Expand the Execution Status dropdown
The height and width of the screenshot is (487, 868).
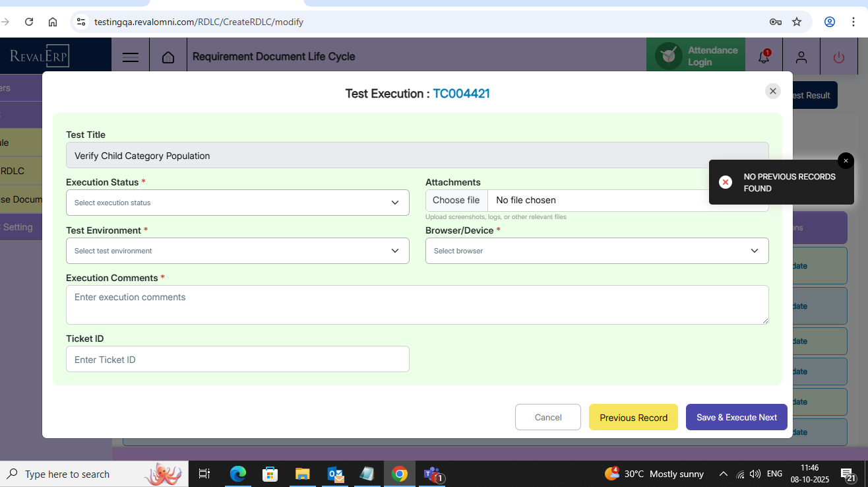click(237, 203)
